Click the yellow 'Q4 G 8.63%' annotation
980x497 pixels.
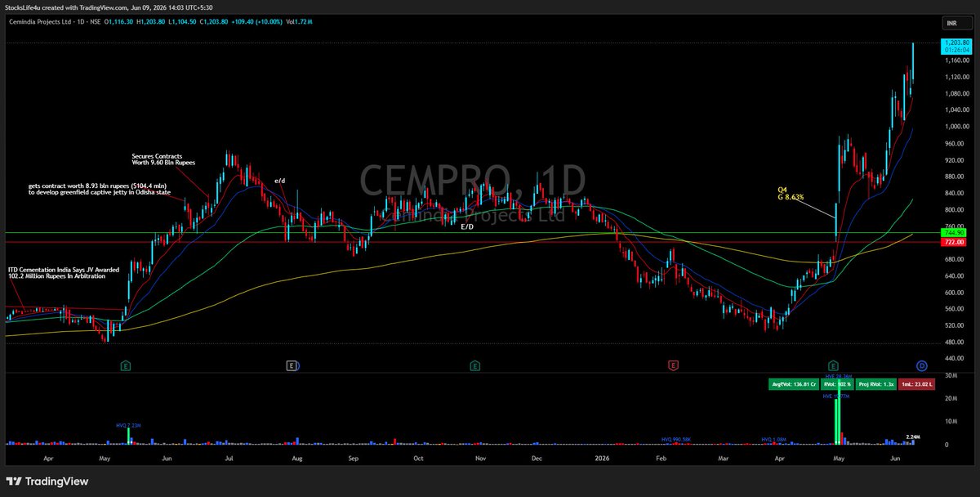(791, 194)
